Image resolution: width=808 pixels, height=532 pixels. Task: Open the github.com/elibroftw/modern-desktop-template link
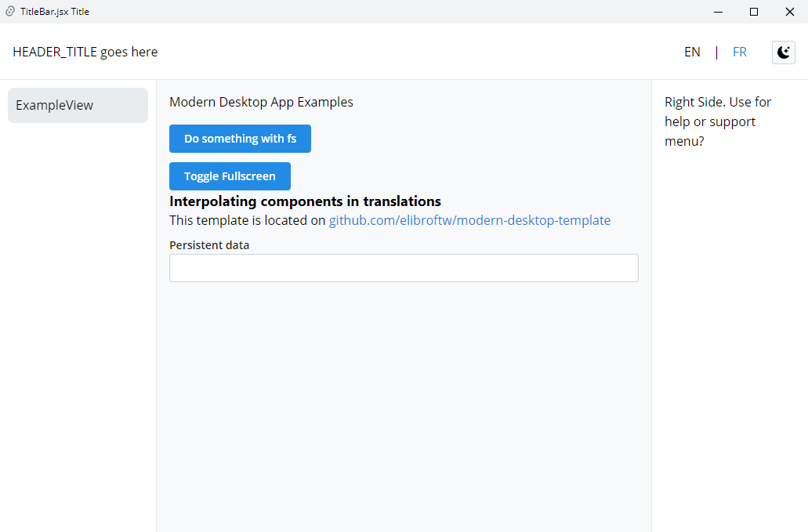[x=469, y=221]
